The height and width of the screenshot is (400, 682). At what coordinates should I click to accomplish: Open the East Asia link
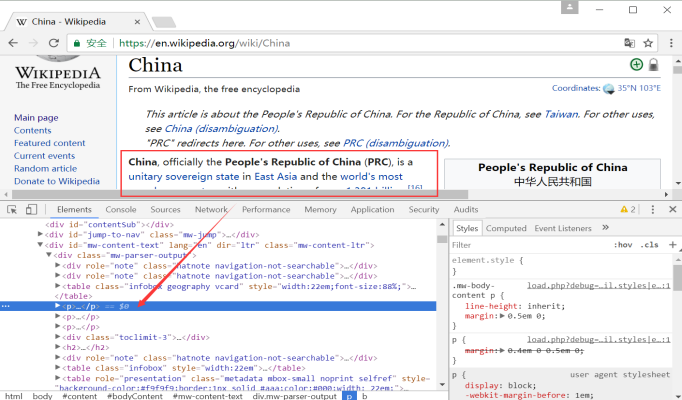click(x=276, y=177)
